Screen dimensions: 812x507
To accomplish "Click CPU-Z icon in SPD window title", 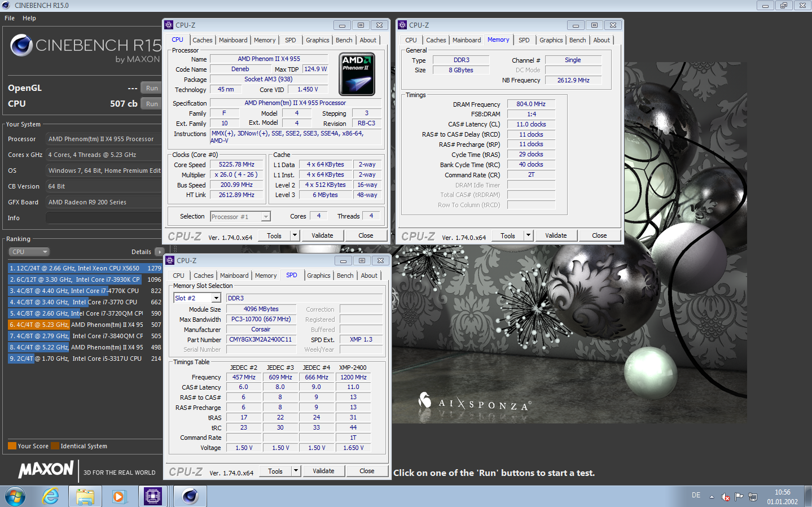I will pyautogui.click(x=170, y=260).
